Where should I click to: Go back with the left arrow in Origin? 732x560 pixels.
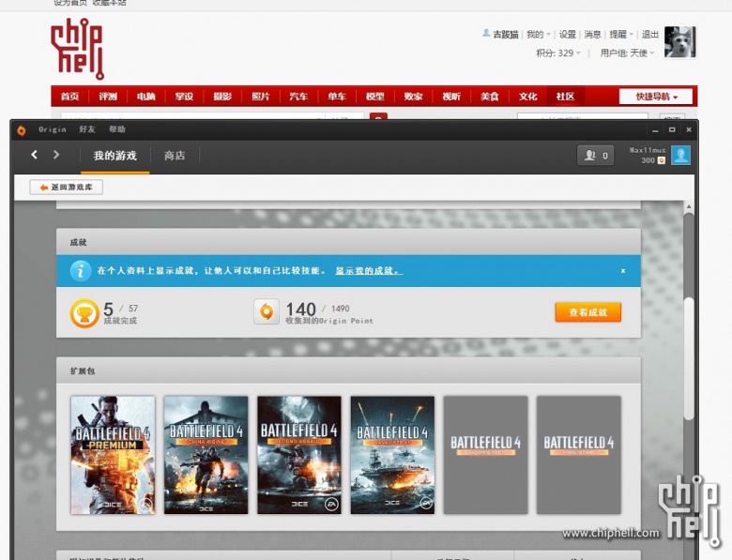tap(34, 155)
